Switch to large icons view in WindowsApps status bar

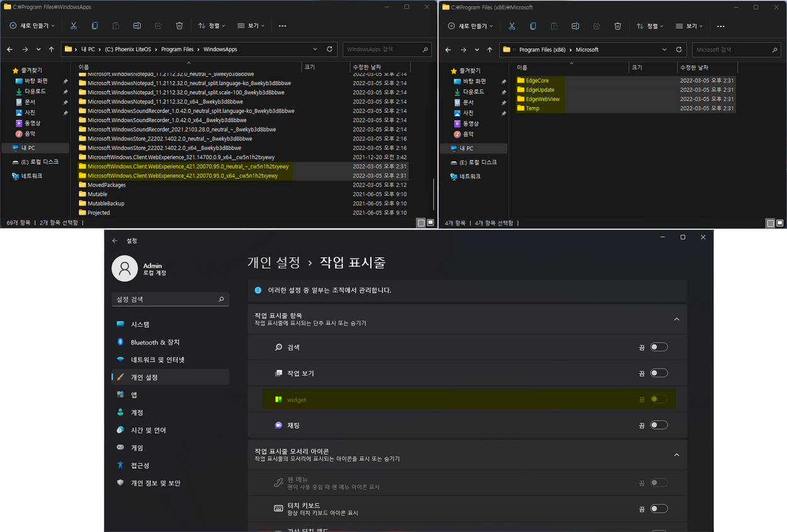coord(431,223)
